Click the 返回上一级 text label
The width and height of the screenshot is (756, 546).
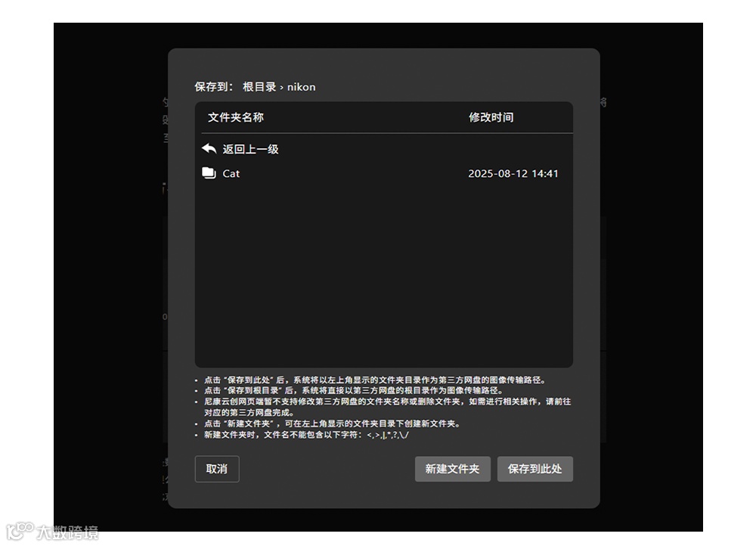click(x=251, y=148)
